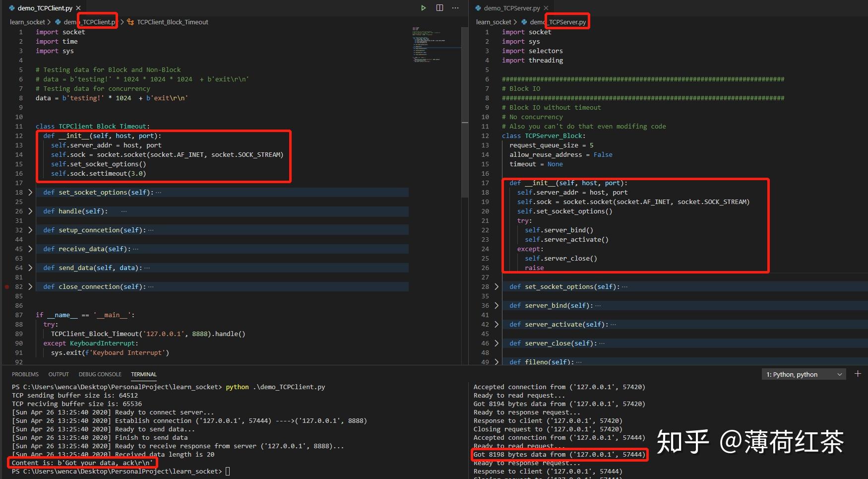Screen dimensions: 868x479
Task: Open the editor more actions ellipsis
Action: pos(455,8)
